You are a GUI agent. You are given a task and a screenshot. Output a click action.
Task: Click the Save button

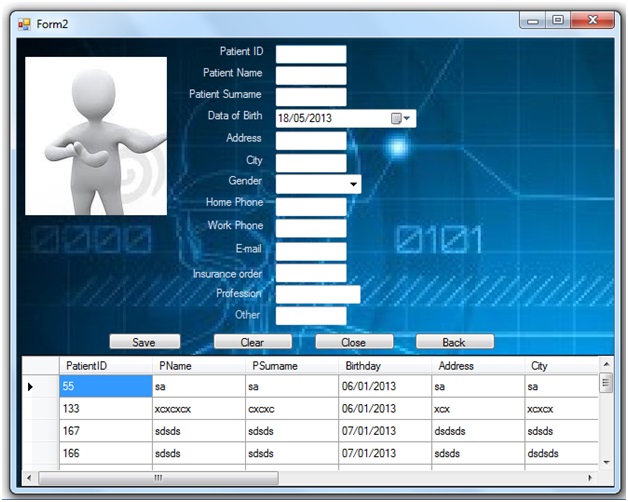coord(144,342)
